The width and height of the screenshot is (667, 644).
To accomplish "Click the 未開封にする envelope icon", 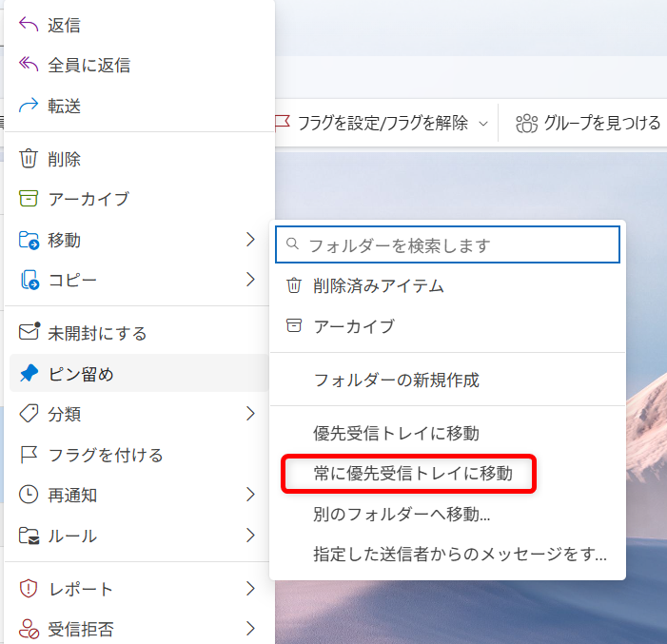I will 29,333.
